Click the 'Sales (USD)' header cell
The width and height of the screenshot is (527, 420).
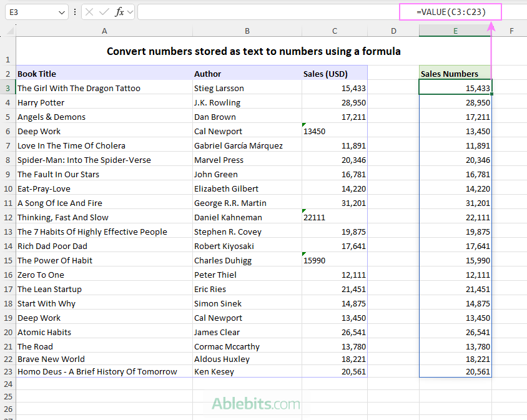(335, 74)
